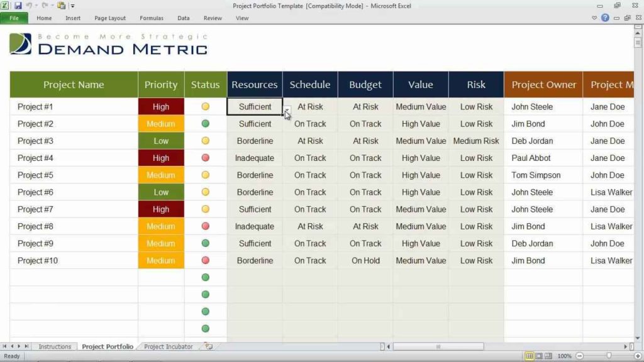
Task: Toggle High priority cell for Project #1
Action: (x=161, y=106)
